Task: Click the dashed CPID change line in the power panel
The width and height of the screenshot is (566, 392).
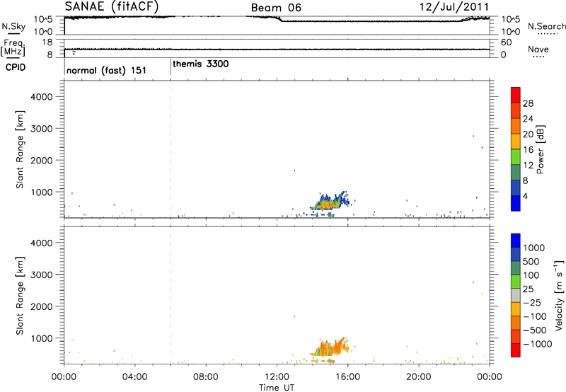Action: click(171, 149)
